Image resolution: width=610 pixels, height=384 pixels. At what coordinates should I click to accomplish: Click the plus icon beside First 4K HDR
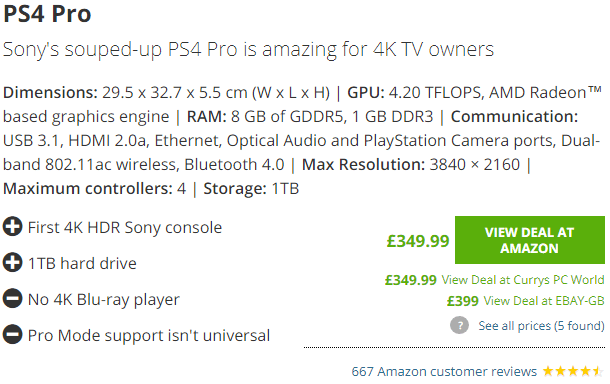(x=12, y=227)
